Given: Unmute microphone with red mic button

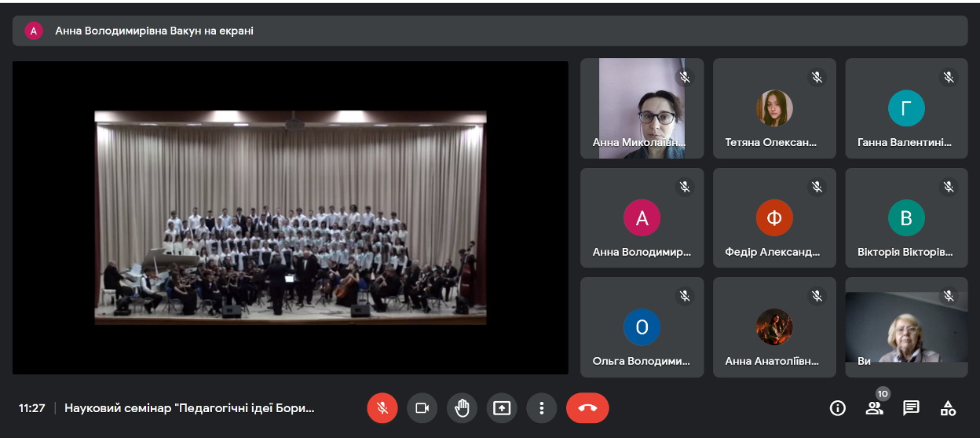Looking at the screenshot, I should tap(382, 408).
